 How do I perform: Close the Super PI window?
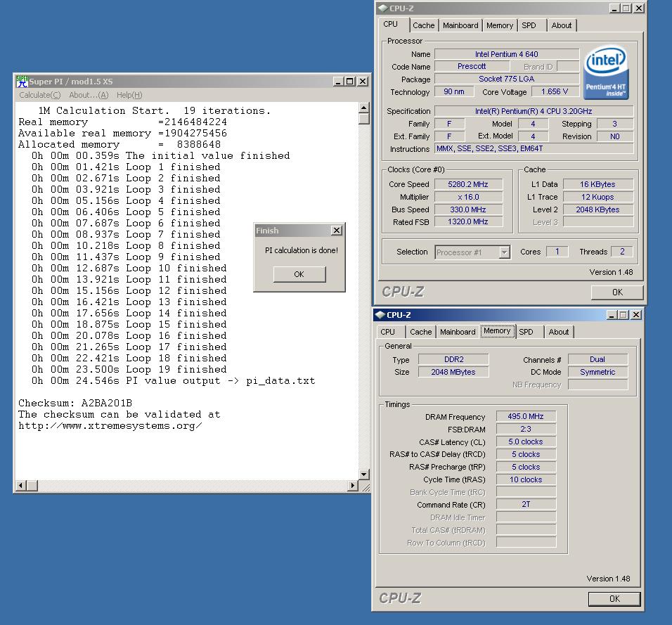coord(363,81)
